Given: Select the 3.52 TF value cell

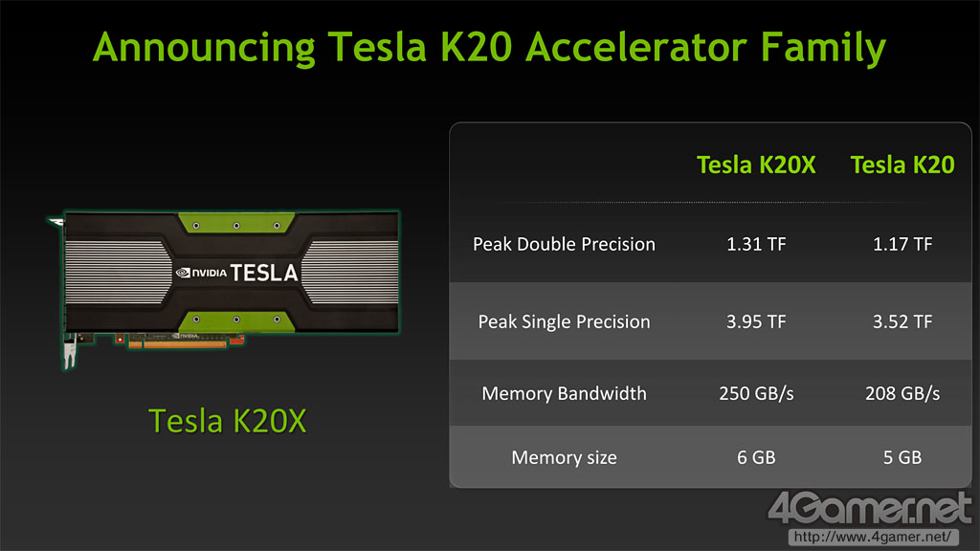Looking at the screenshot, I should (902, 321).
